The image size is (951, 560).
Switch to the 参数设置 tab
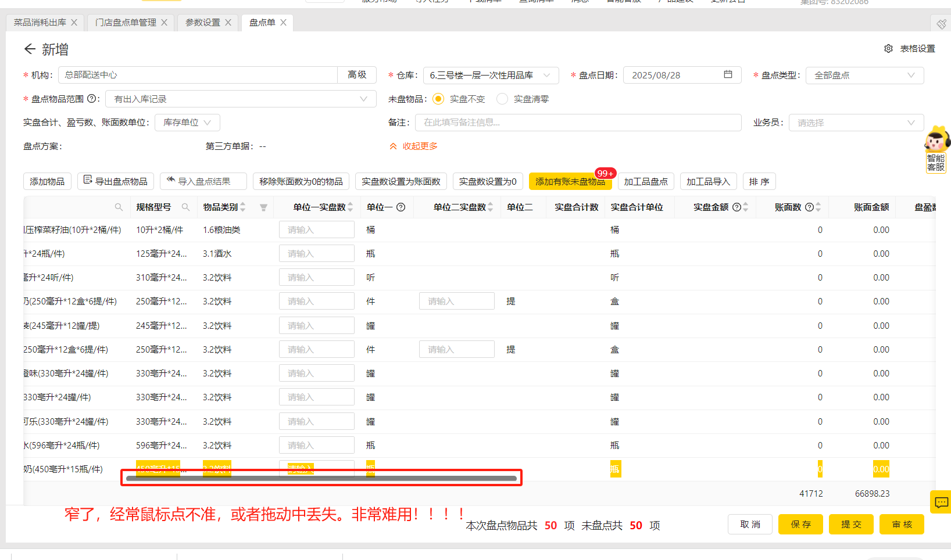tap(202, 23)
